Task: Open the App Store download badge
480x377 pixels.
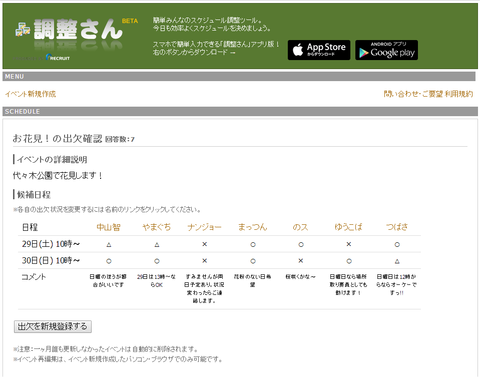Action: tap(319, 50)
